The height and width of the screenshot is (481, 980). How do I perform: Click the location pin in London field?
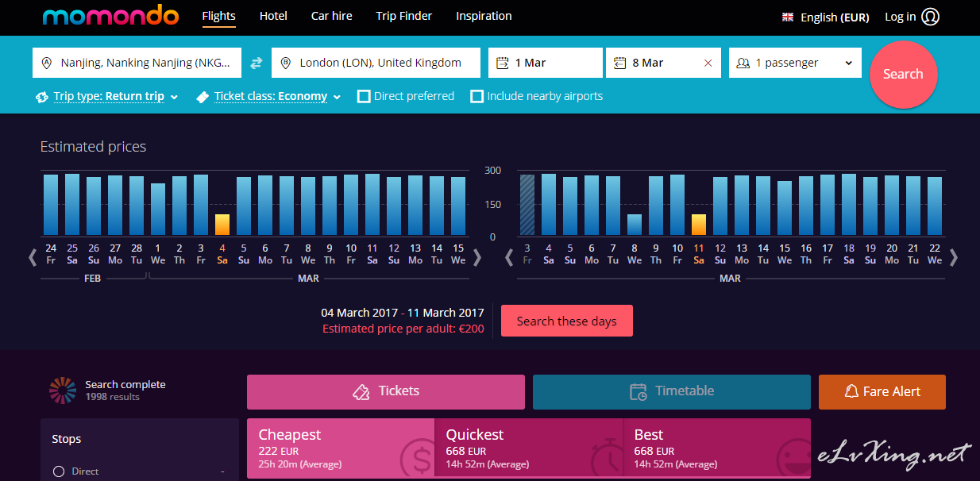click(x=285, y=63)
